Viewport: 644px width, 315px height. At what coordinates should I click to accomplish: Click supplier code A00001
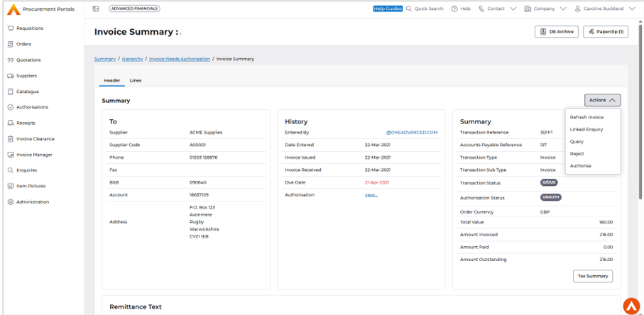point(197,145)
